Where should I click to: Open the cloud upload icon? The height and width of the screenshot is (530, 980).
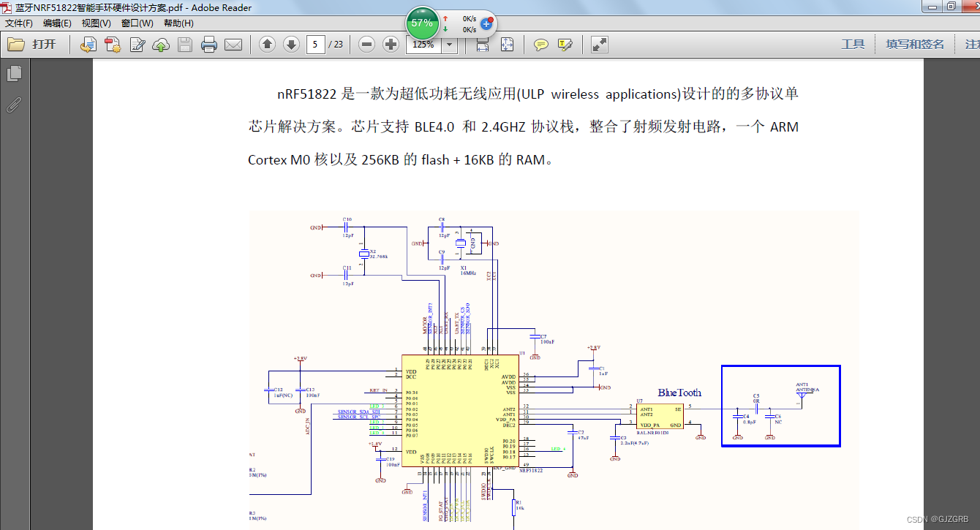[x=160, y=45]
